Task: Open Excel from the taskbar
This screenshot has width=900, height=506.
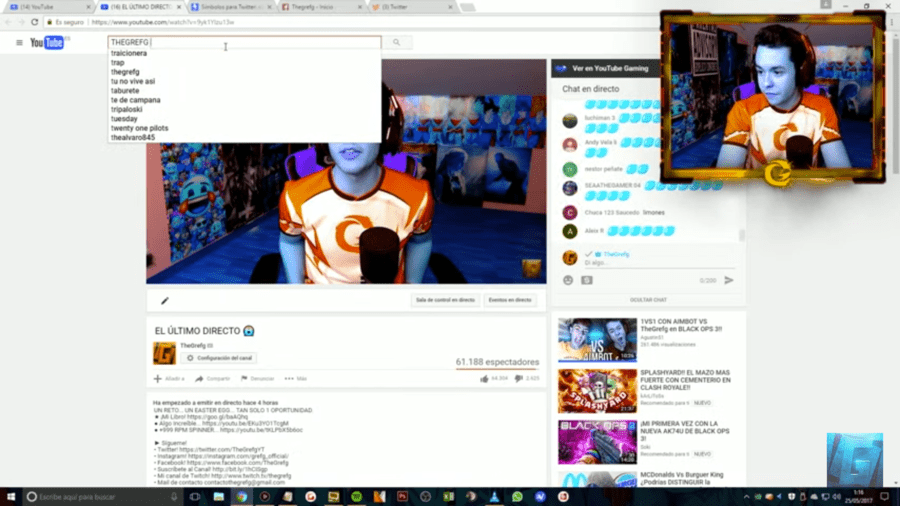Action: pyautogui.click(x=448, y=497)
